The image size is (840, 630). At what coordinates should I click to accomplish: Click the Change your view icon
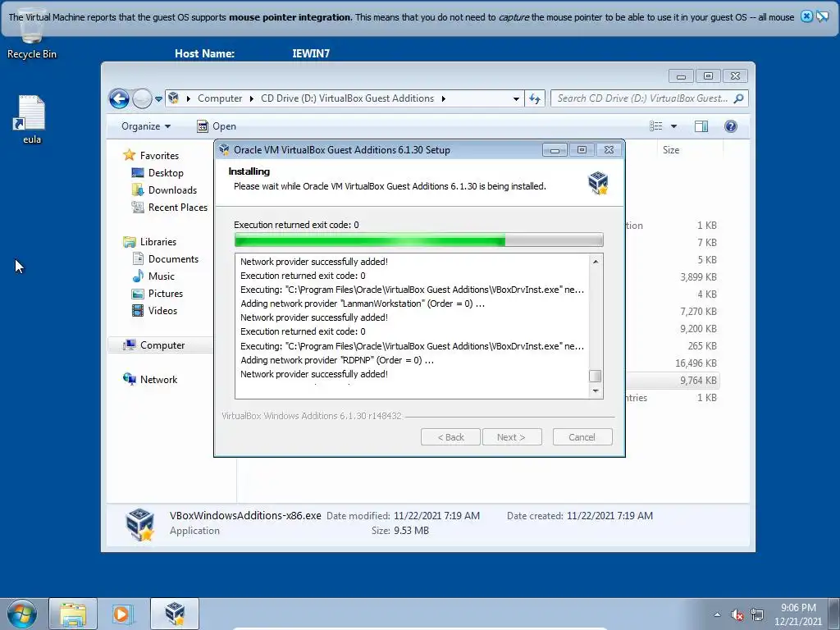[656, 126]
